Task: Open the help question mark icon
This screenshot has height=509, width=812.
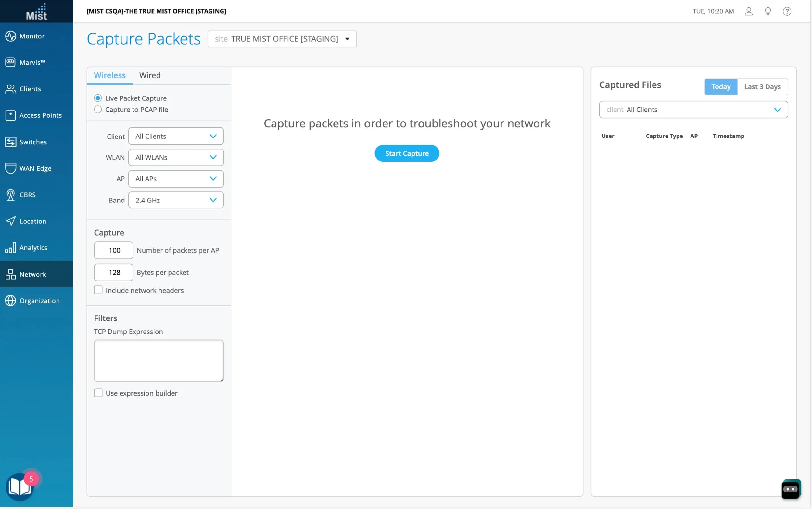Action: [787, 11]
